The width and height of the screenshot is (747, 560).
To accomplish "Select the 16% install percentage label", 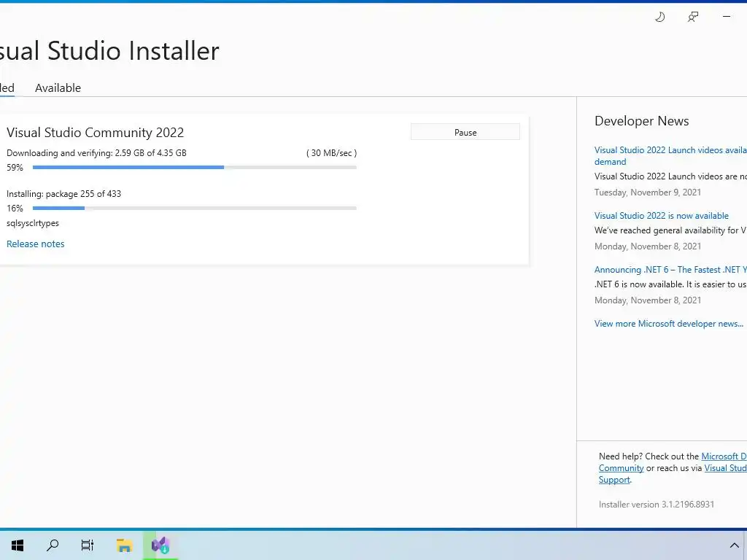I will coord(15,208).
